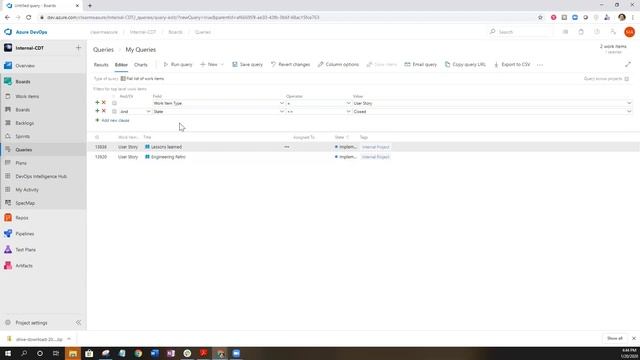Viewport: 640px width, 360px height.
Task: Collapse the sidebar with double-chevron icon
Action: (78, 323)
